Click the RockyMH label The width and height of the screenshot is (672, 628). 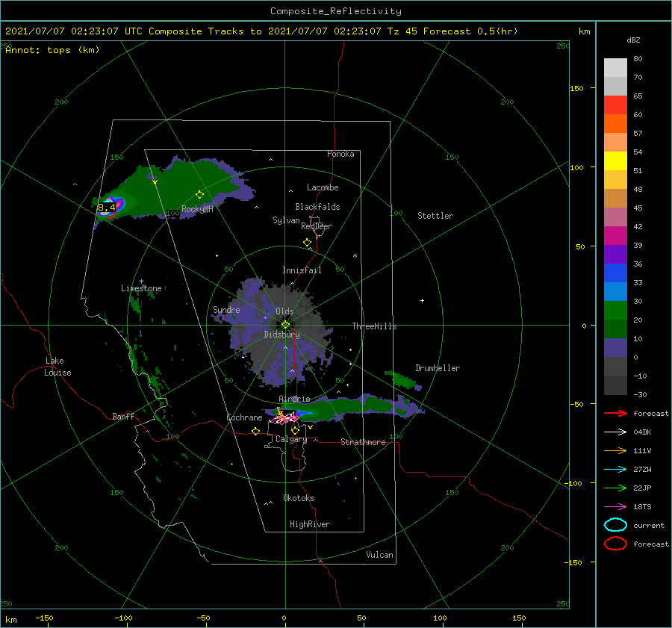pos(197,209)
